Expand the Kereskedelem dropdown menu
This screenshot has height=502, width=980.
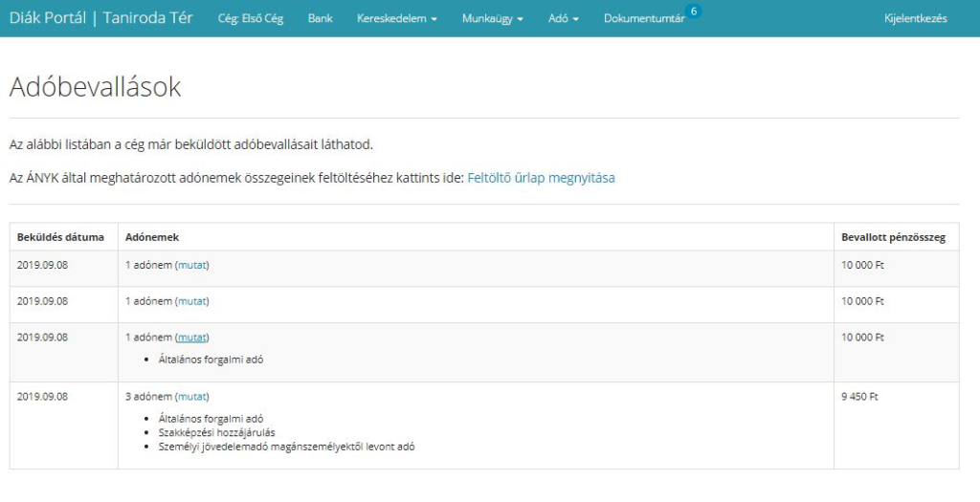(x=396, y=18)
